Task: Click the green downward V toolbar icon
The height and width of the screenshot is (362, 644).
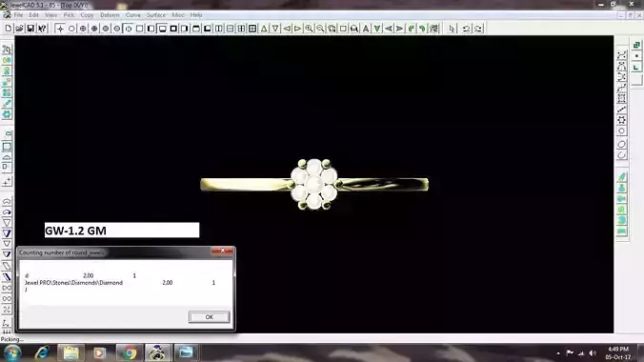Action: [x=377, y=29]
